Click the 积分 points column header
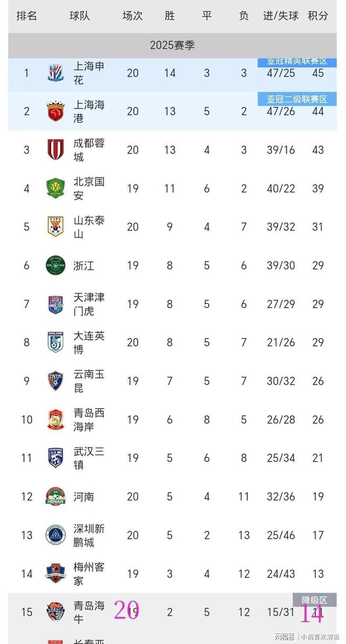This screenshot has height=644, width=346. tap(318, 16)
